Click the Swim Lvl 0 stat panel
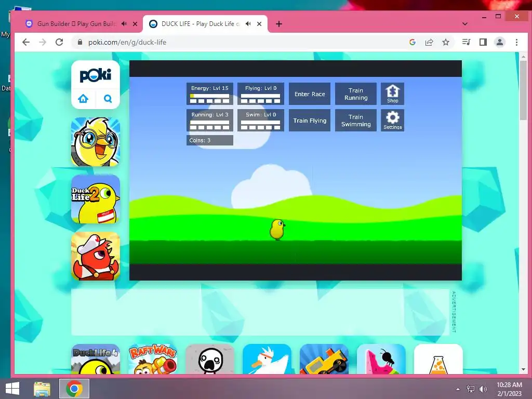 (261, 120)
